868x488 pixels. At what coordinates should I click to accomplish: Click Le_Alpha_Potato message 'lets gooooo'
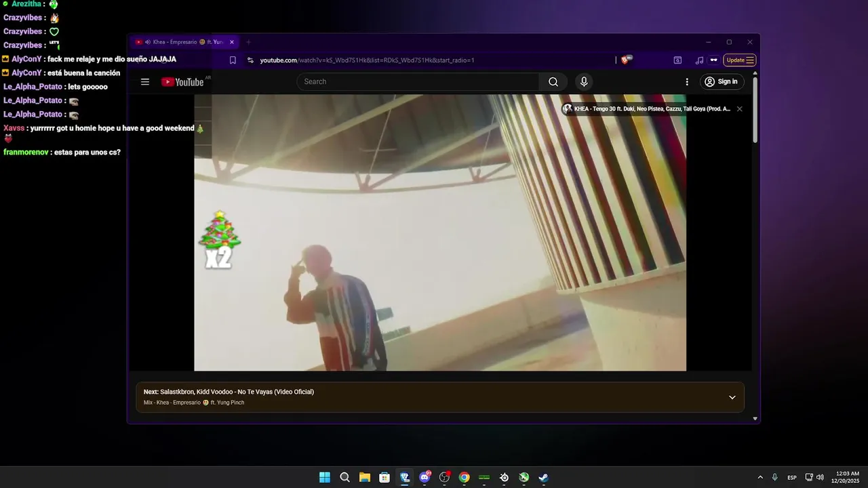87,87
